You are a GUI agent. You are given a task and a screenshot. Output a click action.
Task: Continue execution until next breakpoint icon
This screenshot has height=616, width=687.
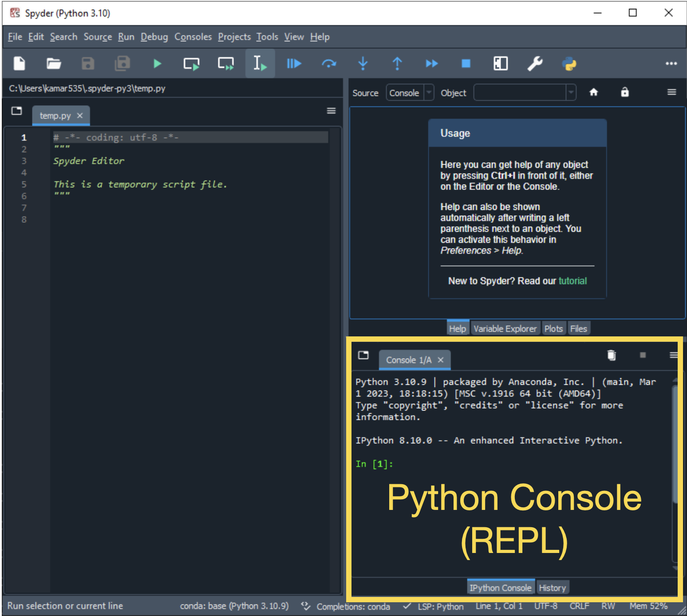432,63
